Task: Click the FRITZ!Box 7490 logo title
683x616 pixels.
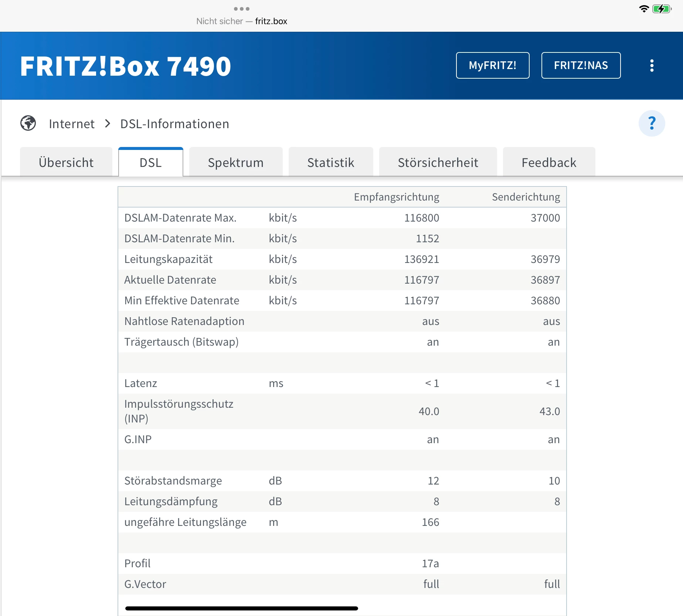Action: click(126, 66)
